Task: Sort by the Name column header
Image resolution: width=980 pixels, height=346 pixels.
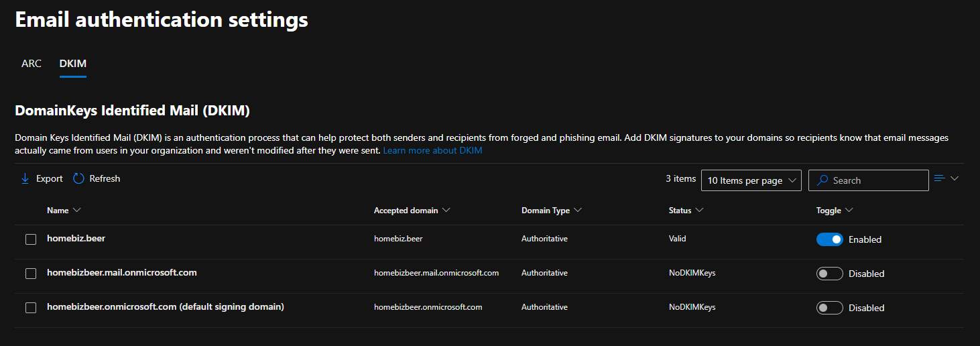Action: pyautogui.click(x=64, y=211)
